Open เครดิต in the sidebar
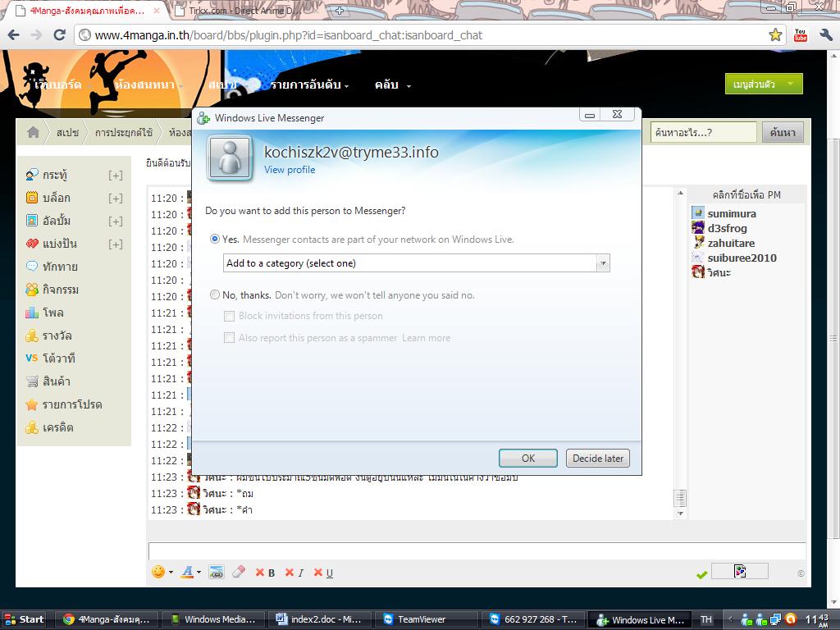The image size is (840, 630). pos(57,427)
